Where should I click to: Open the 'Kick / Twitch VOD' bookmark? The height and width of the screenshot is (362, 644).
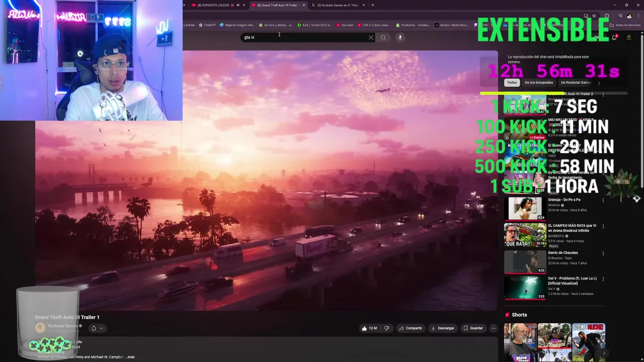[x=314, y=25]
